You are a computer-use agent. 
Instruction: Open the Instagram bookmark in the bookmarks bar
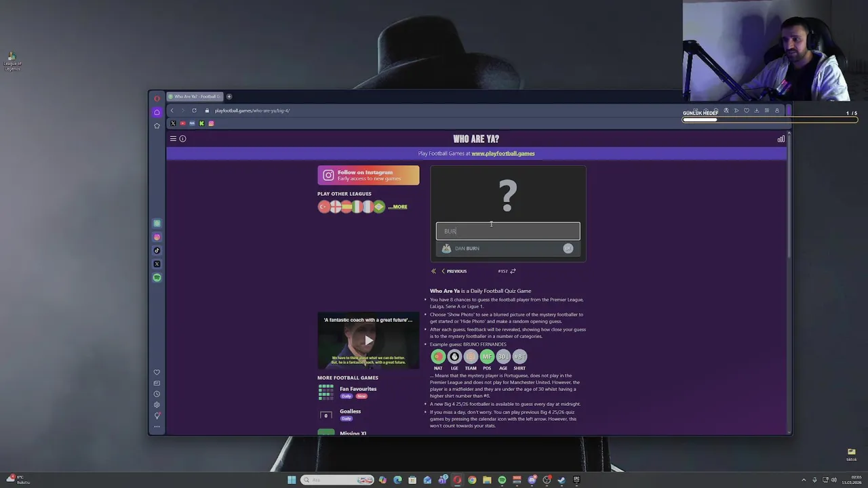pyautogui.click(x=211, y=123)
